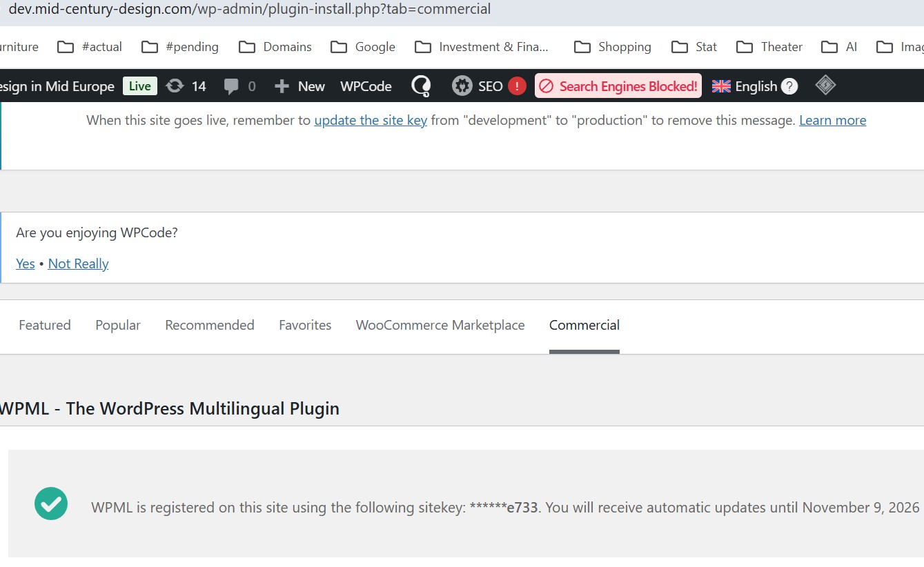Switch to the Featured plugins tab
The image size is (924, 567).
tap(45, 325)
